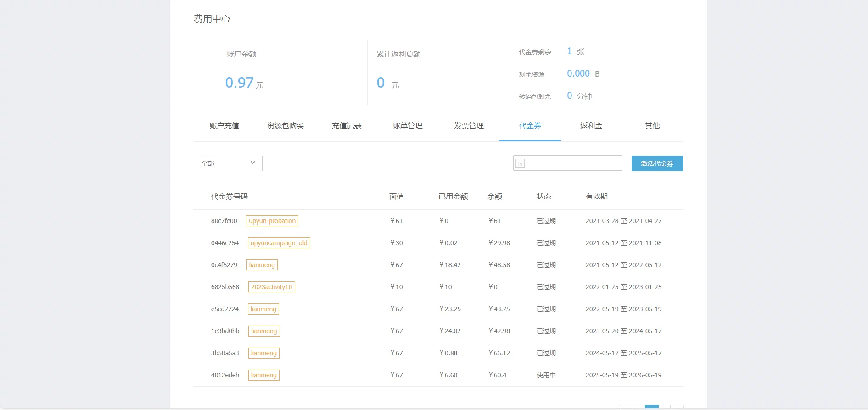Viewport: 868px width, 410px height.
Task: Click lianmeng tag on voucher 0c4f6279
Action: (262, 265)
